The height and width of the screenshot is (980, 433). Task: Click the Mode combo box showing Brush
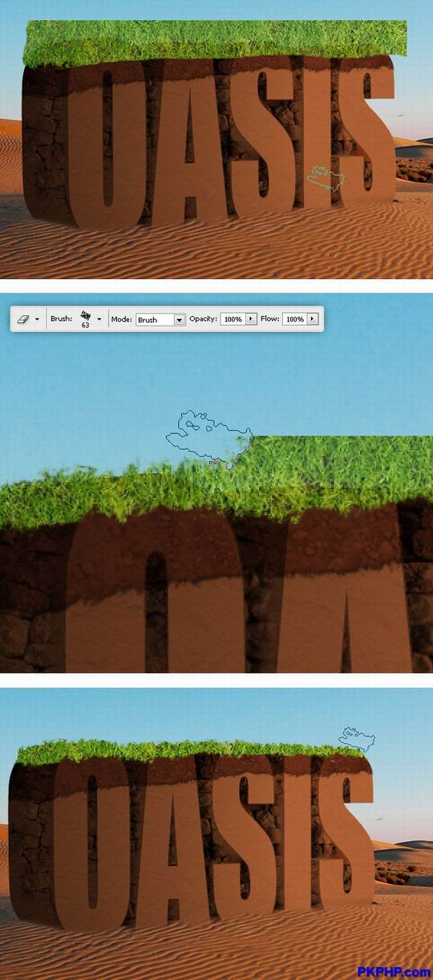[x=160, y=319]
